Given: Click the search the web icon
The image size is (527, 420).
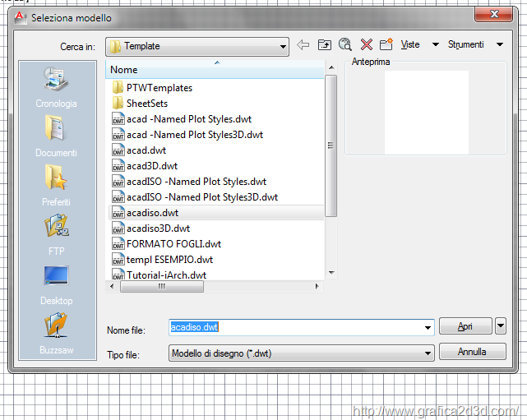Looking at the screenshot, I should (345, 45).
